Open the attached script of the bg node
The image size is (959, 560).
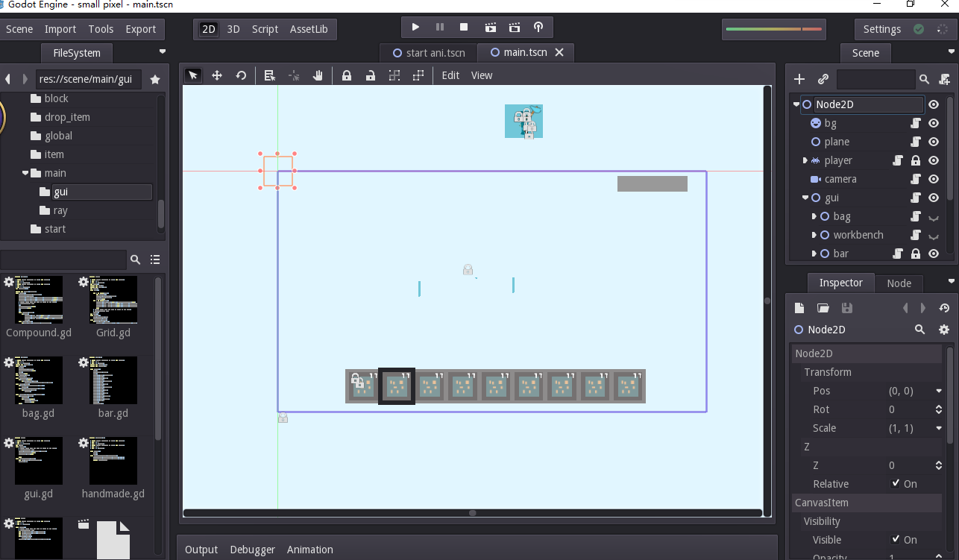[915, 123]
